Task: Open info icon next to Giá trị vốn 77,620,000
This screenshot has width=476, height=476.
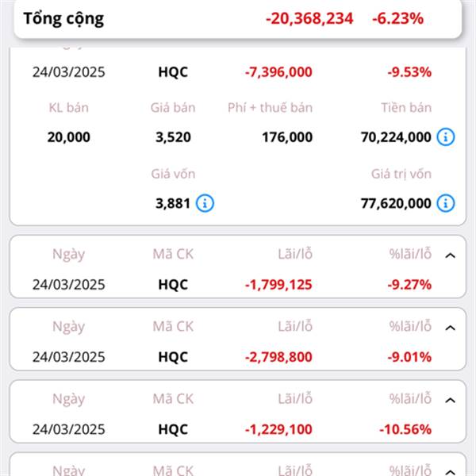Action: click(446, 203)
